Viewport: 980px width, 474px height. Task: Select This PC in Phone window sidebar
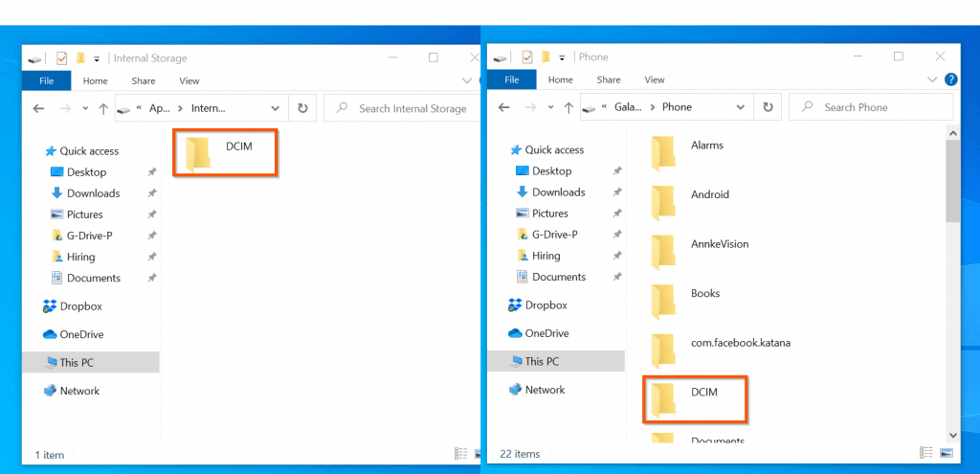point(556,361)
